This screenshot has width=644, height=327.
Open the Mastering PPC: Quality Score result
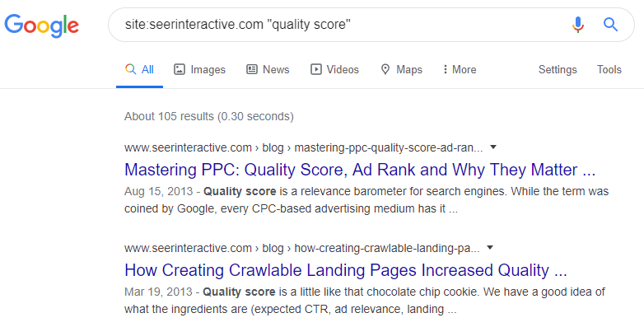click(x=360, y=170)
